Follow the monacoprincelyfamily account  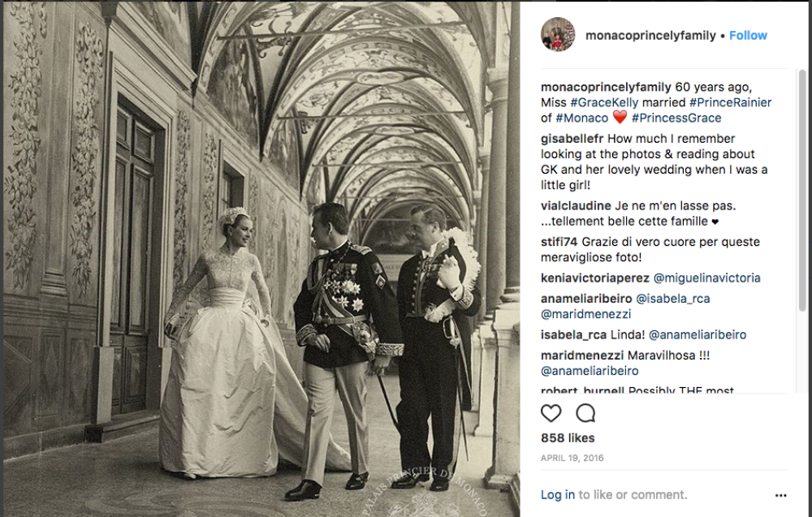[748, 35]
